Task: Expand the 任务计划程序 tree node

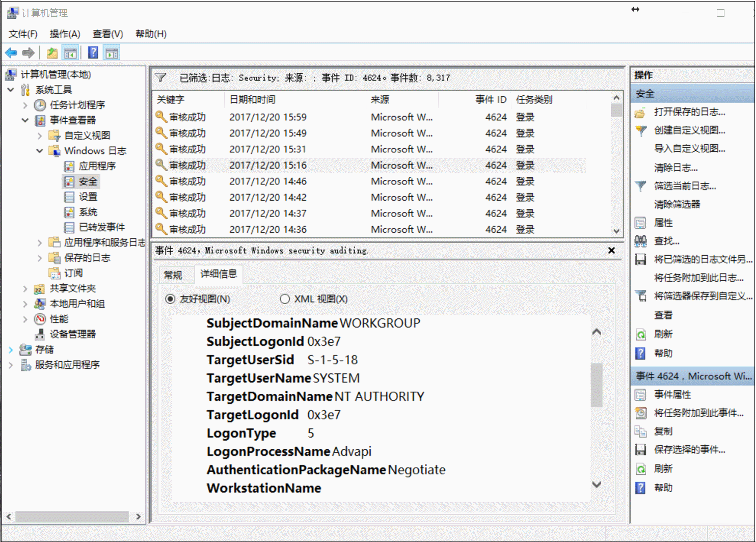Action: click(x=25, y=105)
